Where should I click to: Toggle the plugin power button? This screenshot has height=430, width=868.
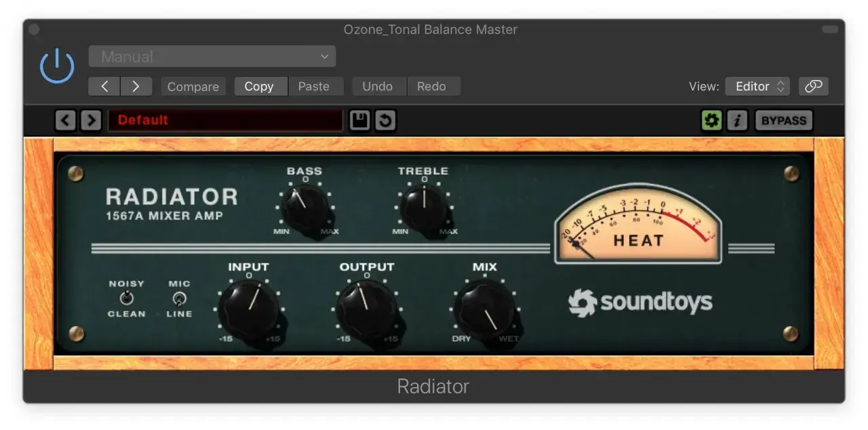click(x=57, y=67)
